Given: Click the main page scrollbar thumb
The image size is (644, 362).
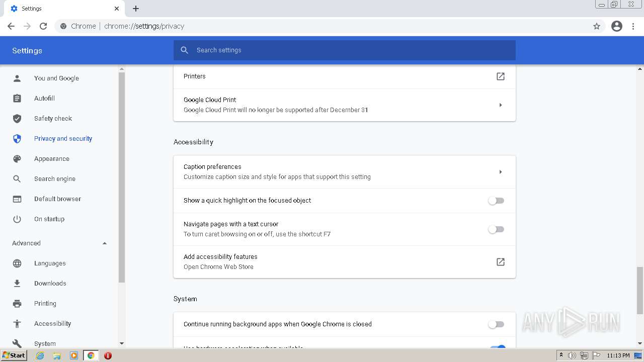Looking at the screenshot, I should (x=640, y=290).
